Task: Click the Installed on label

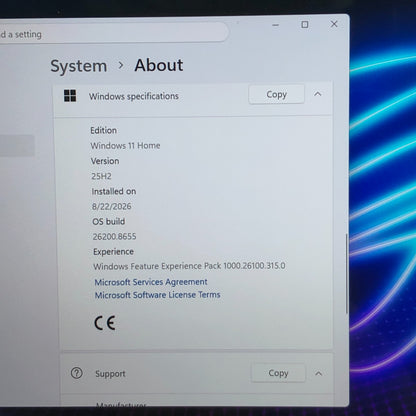Action: click(114, 191)
